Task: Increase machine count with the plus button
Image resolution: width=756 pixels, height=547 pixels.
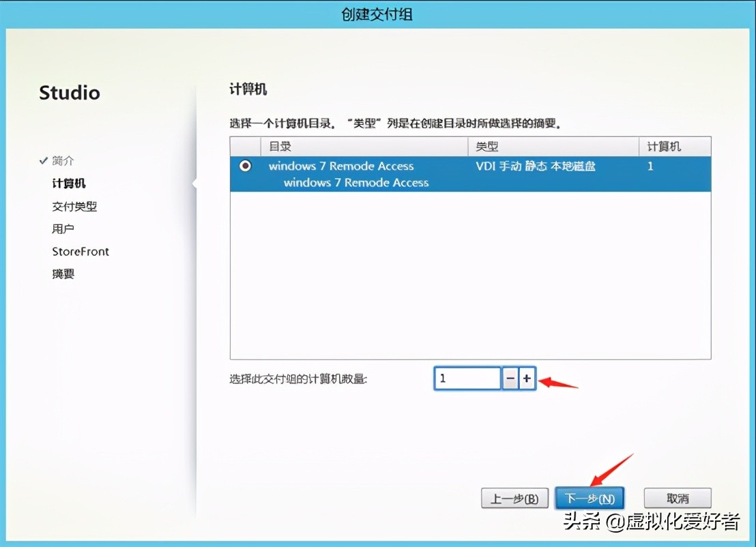Action: pyautogui.click(x=527, y=379)
